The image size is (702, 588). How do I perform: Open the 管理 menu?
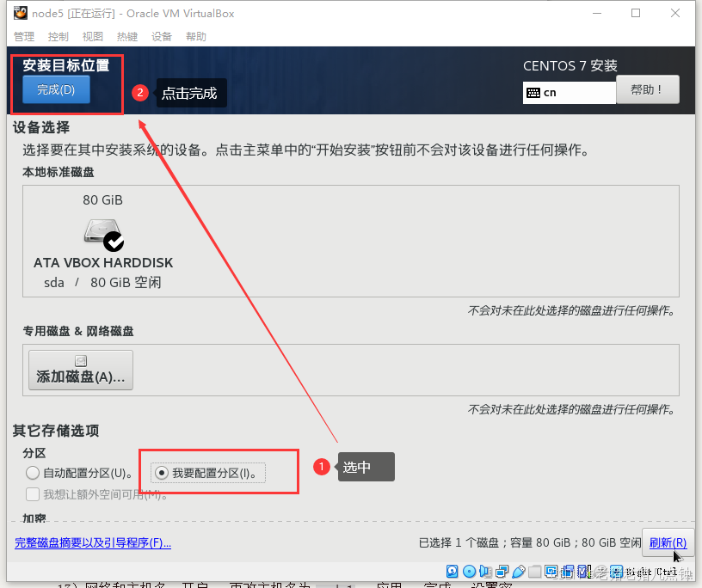point(24,36)
